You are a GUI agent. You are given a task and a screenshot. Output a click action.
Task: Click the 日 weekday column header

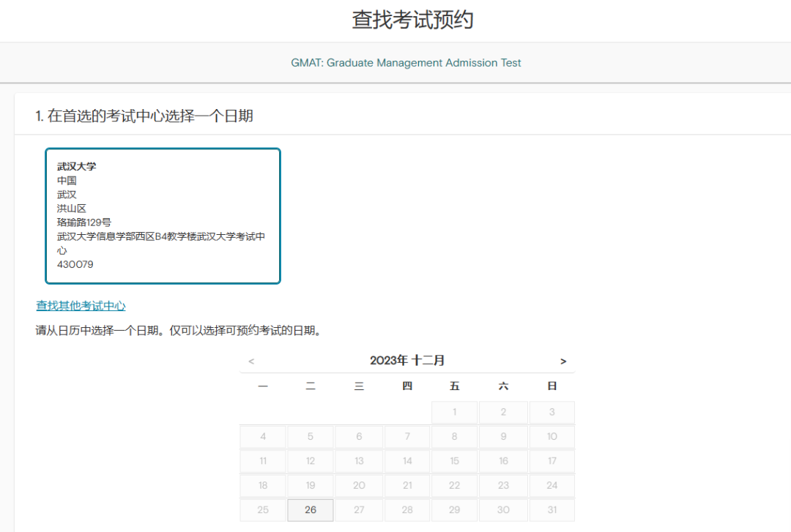552,386
